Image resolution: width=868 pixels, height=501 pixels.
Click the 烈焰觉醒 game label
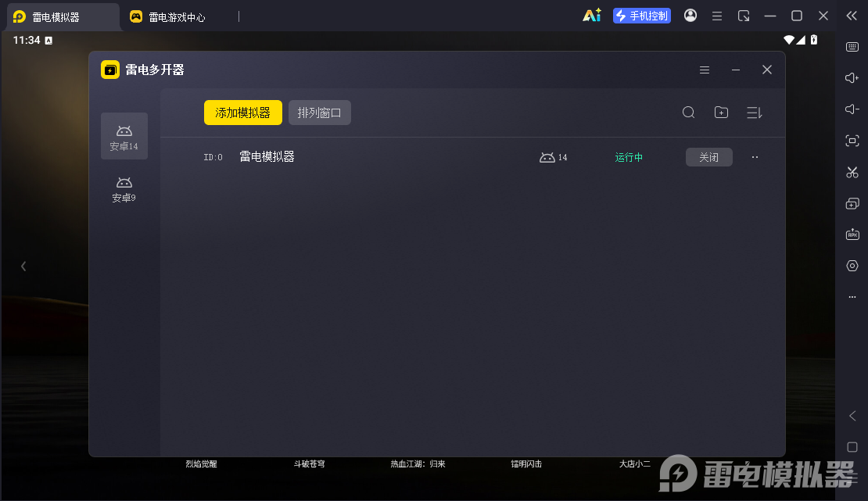tap(201, 464)
